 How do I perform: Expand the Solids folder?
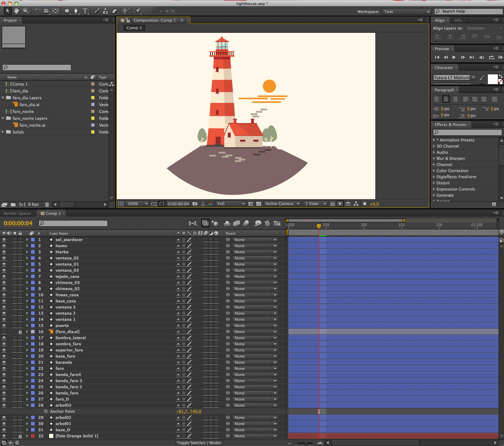point(3,132)
